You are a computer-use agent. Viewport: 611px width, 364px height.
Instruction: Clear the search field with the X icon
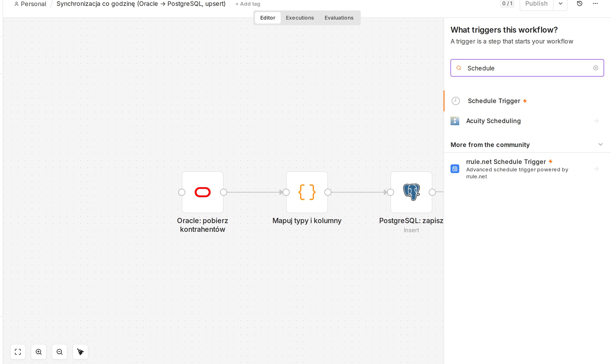point(596,68)
